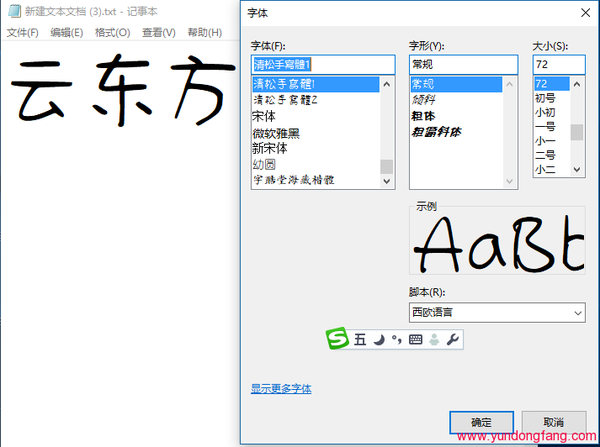Select 粗偏斜体 font style
Screen dimensions: 600x447
pos(456,132)
